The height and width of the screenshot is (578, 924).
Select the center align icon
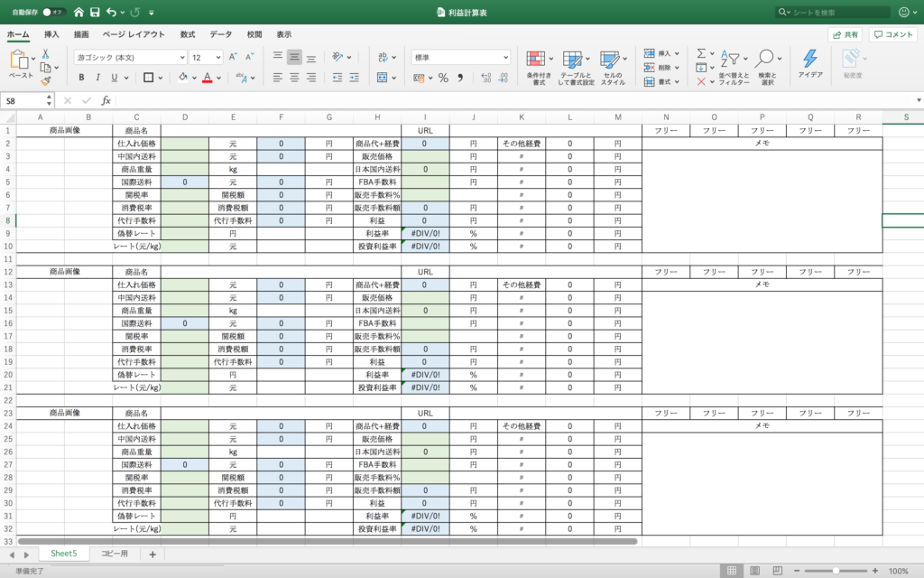(x=294, y=78)
